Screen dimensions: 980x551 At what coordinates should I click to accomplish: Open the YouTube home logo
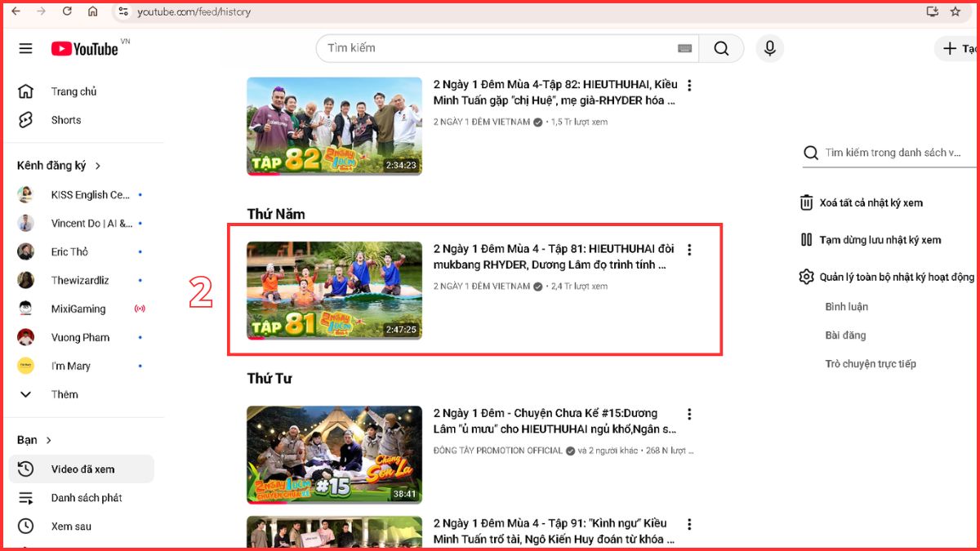pos(86,48)
